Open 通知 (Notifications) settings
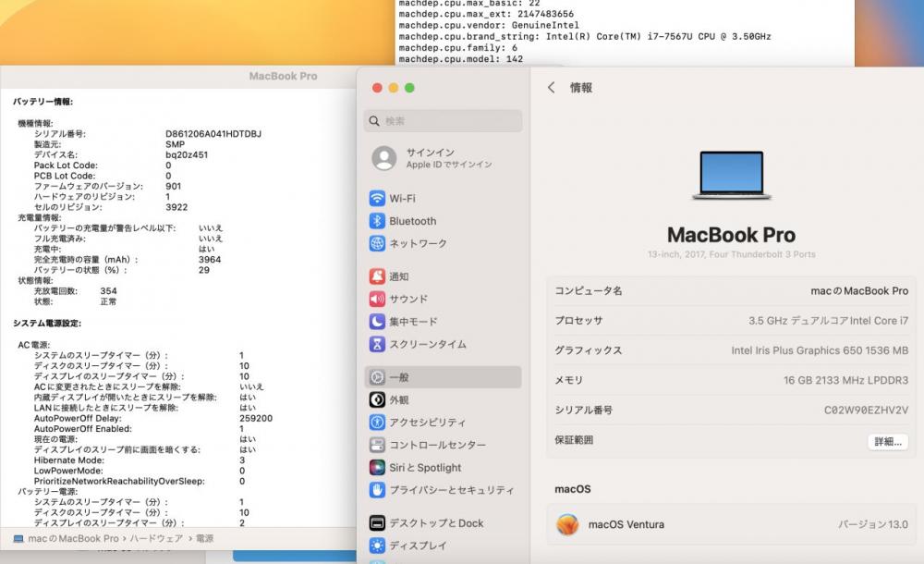This screenshot has width=924, height=564. 443,276
